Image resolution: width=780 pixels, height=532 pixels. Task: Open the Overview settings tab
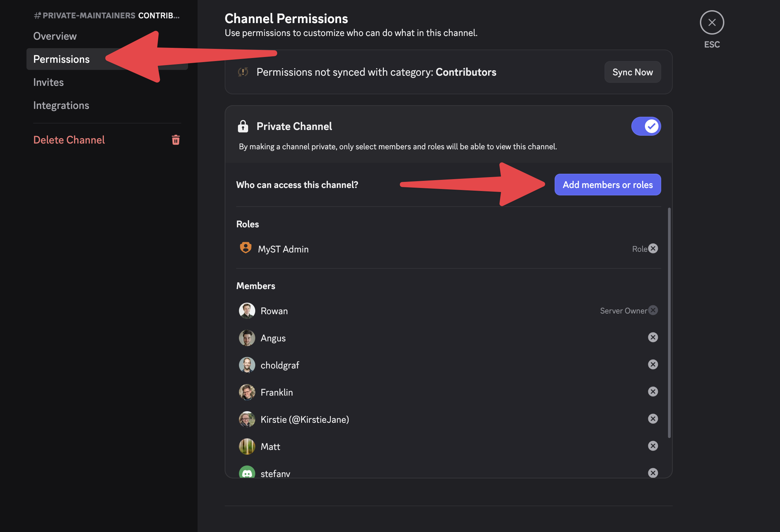tap(55, 36)
